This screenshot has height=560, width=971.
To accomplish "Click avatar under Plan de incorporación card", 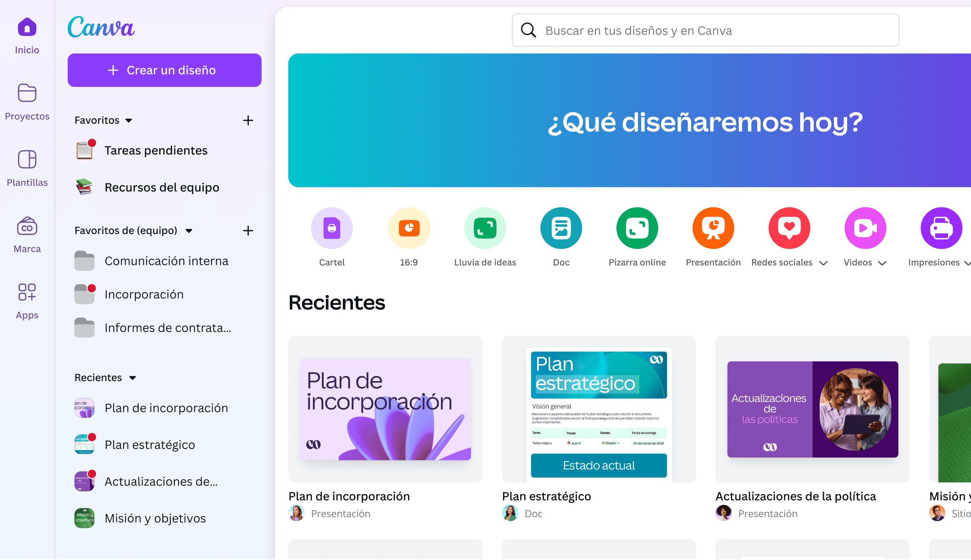I will [297, 513].
